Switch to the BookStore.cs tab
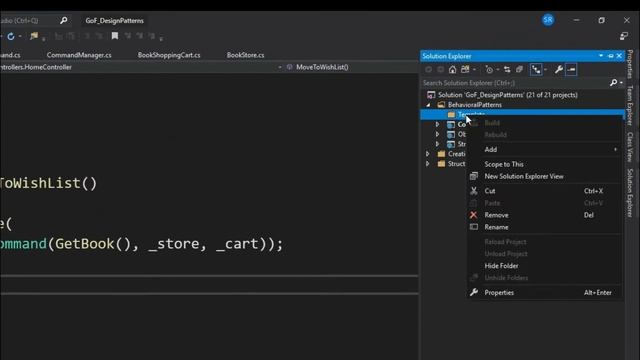This screenshot has height=360, width=640. 245,55
